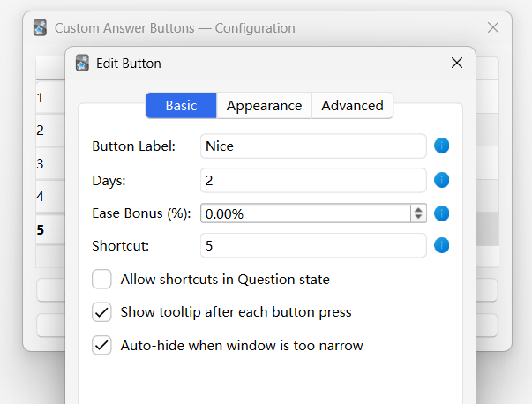Focus the Button Label field containing Nice

(313, 146)
